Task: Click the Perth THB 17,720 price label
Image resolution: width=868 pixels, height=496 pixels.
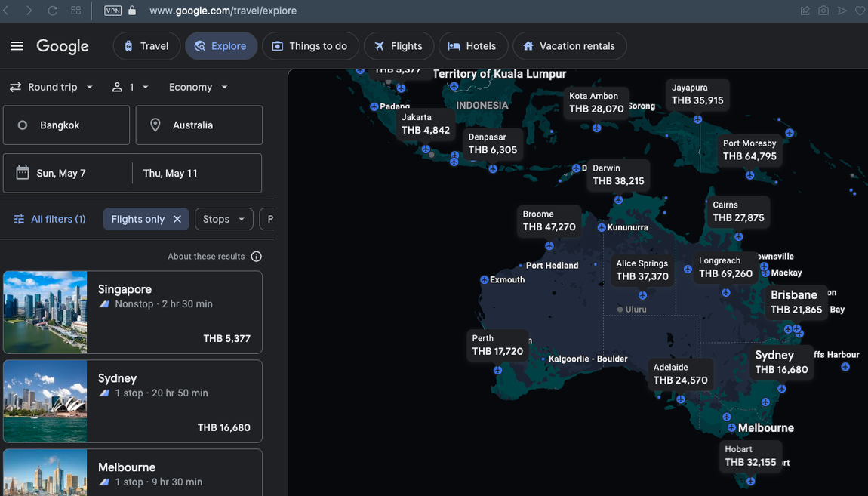Action: point(497,346)
